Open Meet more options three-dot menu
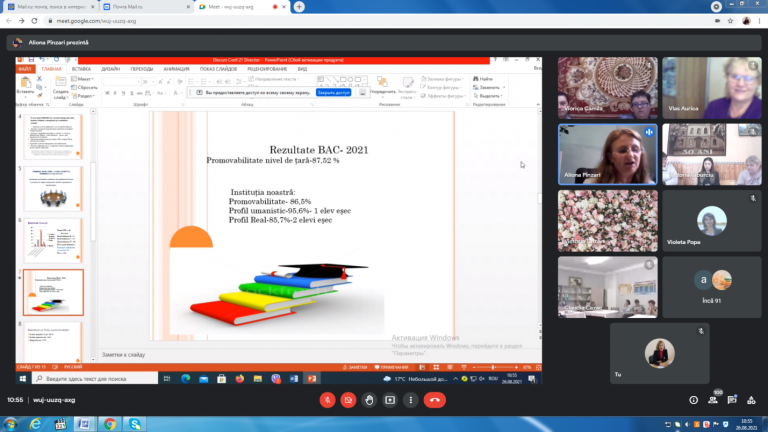 click(x=411, y=400)
